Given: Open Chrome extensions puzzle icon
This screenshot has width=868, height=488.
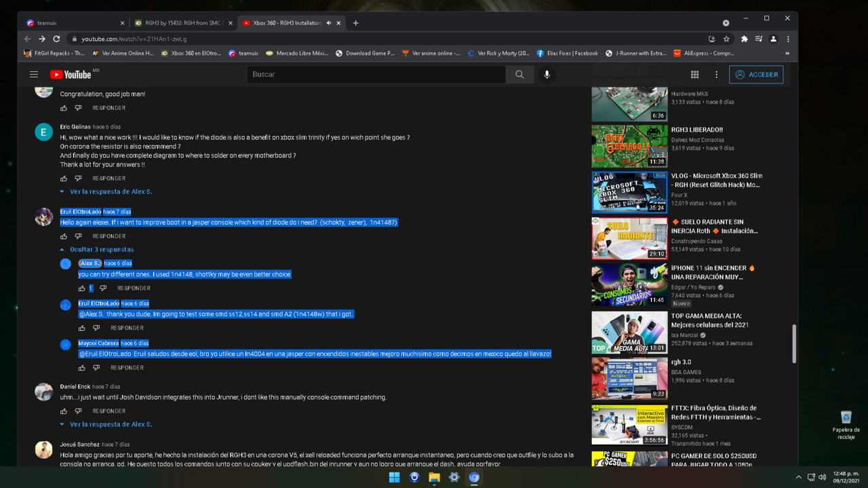Looking at the screenshot, I should [x=745, y=39].
